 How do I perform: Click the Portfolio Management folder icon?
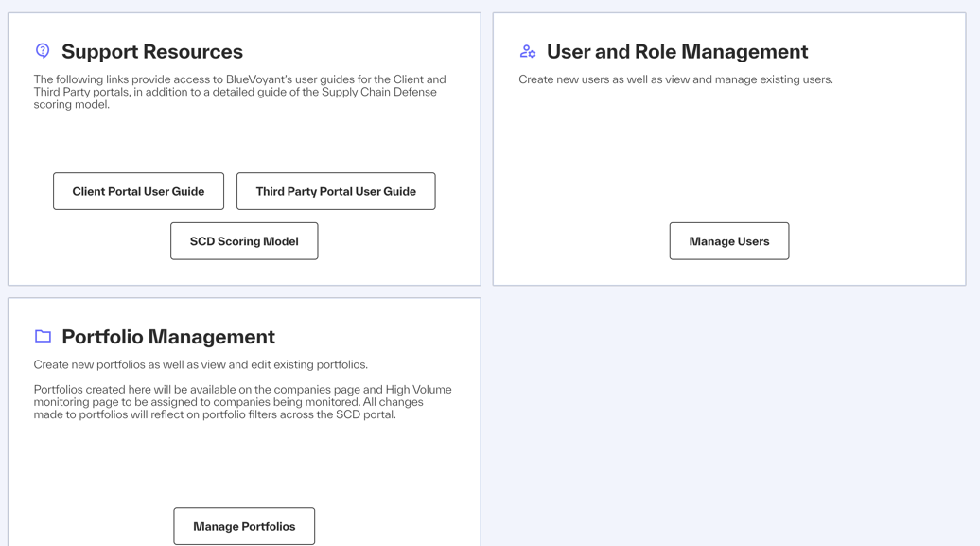(x=43, y=337)
